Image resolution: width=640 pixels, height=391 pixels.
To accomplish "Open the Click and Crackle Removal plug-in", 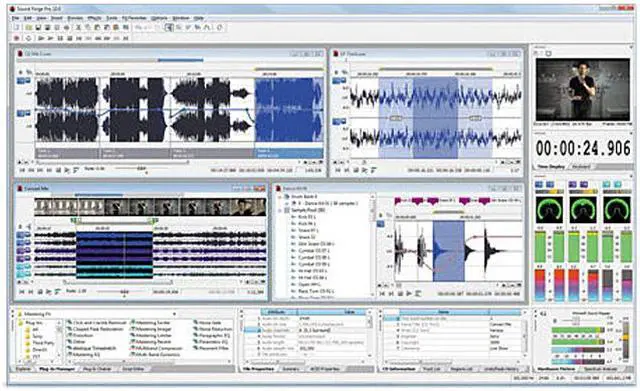I will point(96,322).
